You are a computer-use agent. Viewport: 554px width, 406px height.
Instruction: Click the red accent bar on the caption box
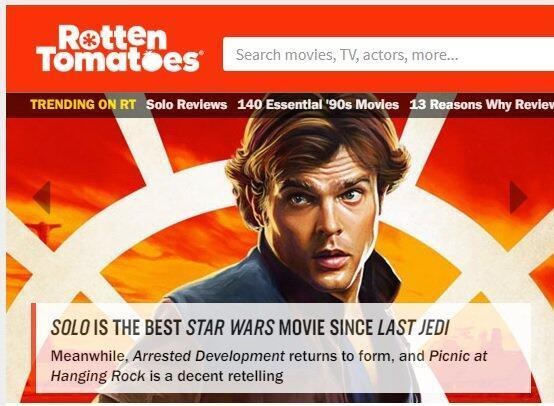click(33, 348)
